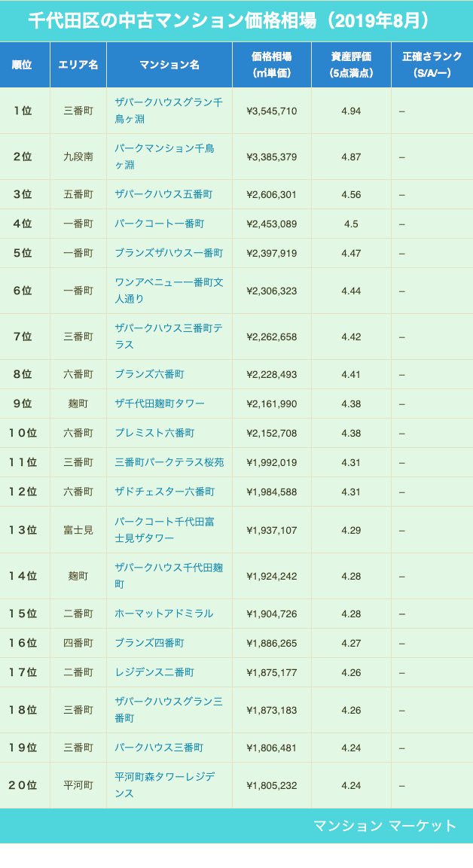Open ブランズザハウス一番町 listing link

coord(169,253)
